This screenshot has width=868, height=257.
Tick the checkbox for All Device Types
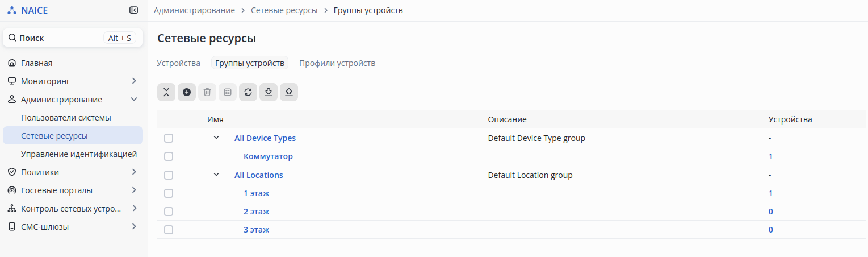(169, 138)
